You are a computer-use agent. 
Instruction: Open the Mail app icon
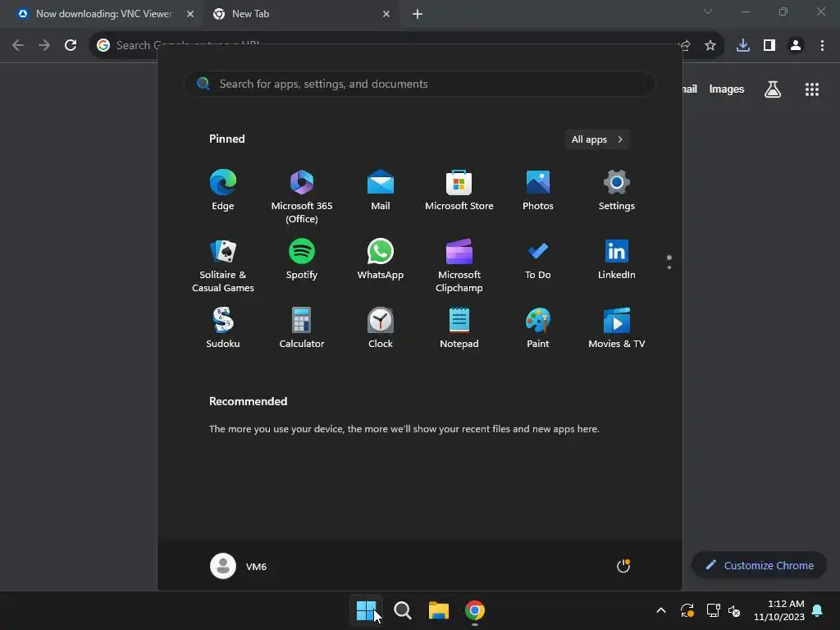click(x=381, y=190)
